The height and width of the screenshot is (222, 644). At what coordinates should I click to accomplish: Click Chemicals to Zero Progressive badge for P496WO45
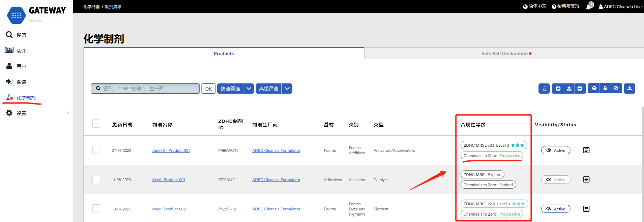[492, 155]
